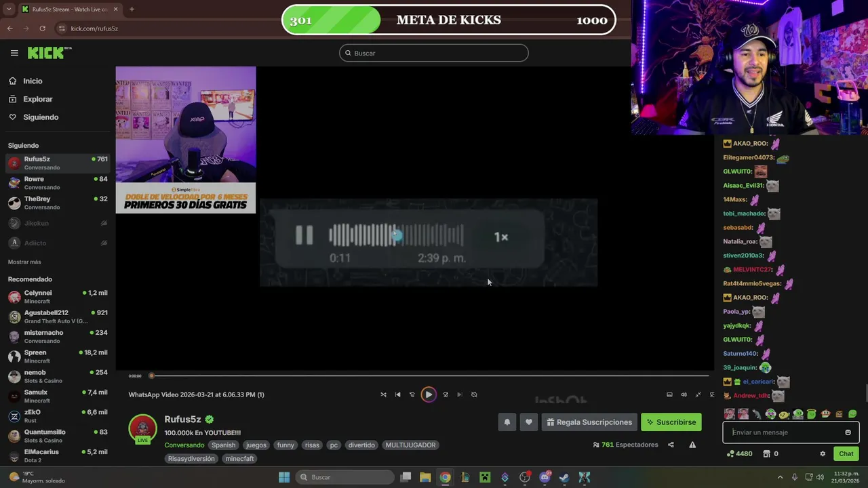Open recommended channel Agustabell212

(58, 317)
